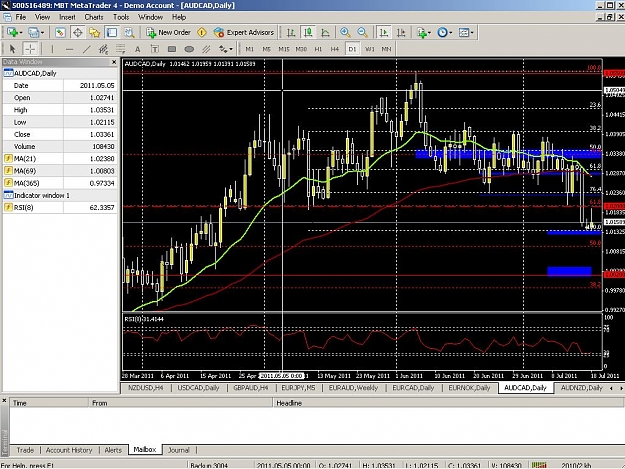Toggle chart auto scroll
Screen dimensions: 625x469
point(384,33)
